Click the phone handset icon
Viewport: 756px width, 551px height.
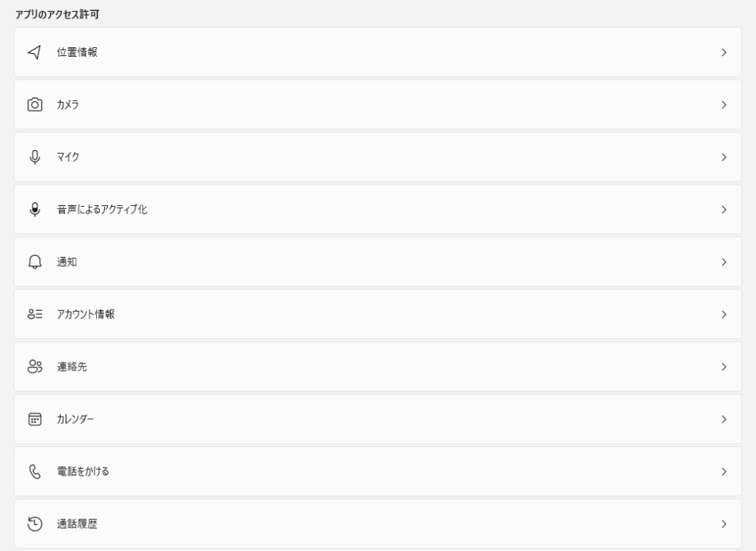[x=34, y=472]
